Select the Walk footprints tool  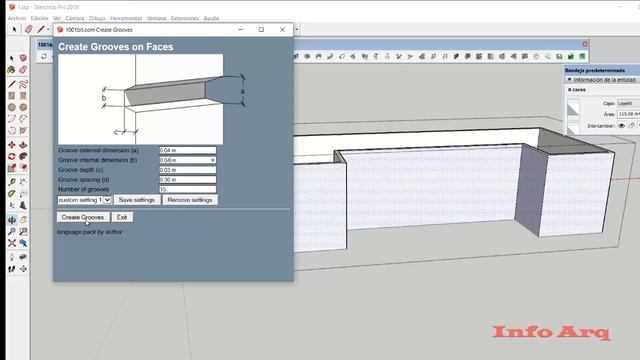(x=11, y=269)
